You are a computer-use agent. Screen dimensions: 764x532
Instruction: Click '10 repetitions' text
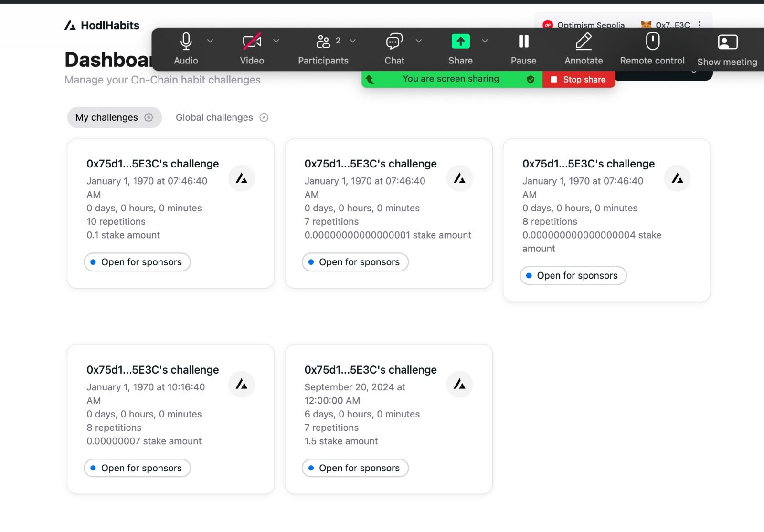coord(116,221)
